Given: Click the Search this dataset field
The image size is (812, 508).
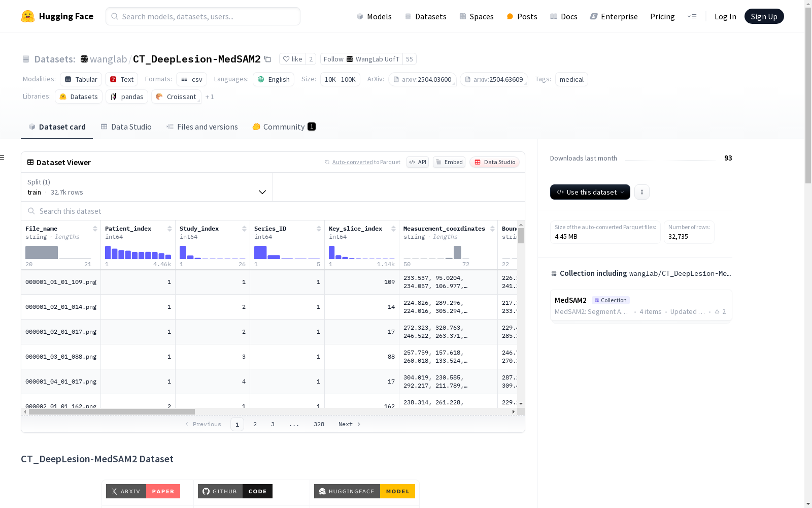Looking at the screenshot, I should pos(273,211).
